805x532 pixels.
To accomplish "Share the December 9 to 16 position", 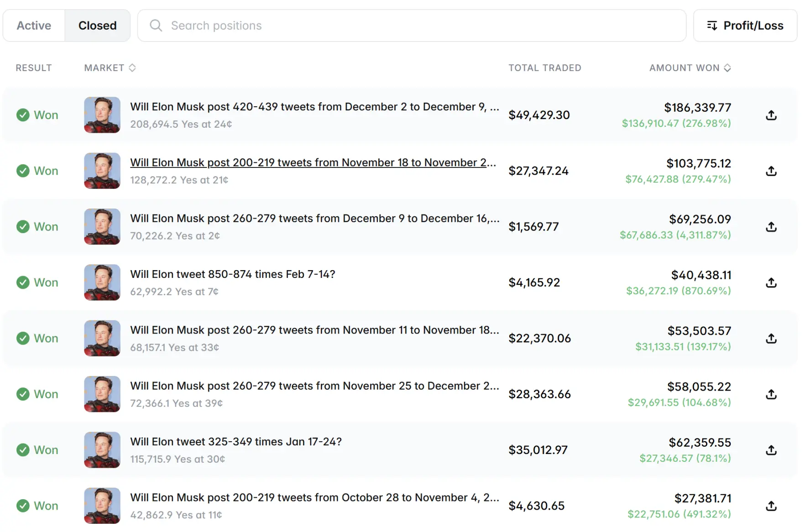I will pyautogui.click(x=771, y=227).
